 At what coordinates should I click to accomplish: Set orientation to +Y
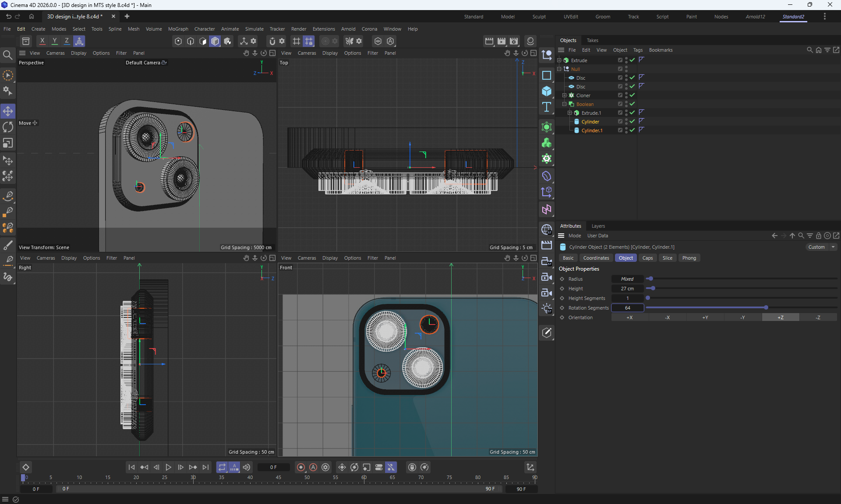[x=705, y=317]
